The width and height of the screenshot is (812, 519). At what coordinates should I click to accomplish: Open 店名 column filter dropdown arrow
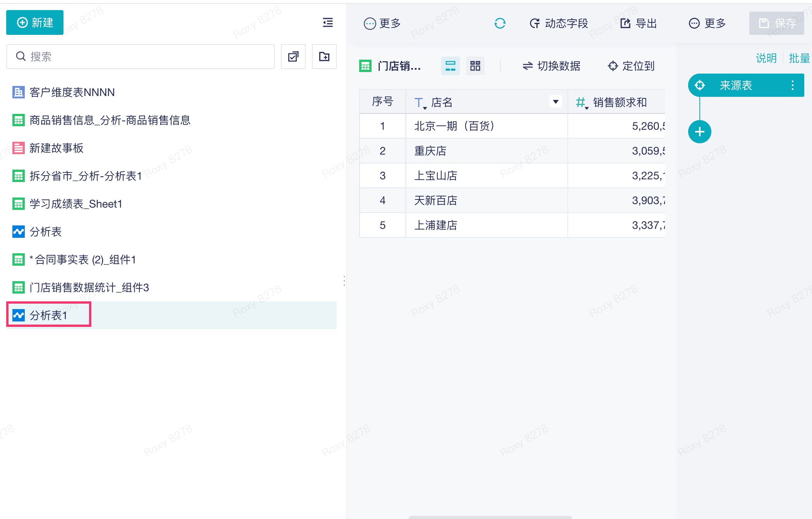pos(555,102)
